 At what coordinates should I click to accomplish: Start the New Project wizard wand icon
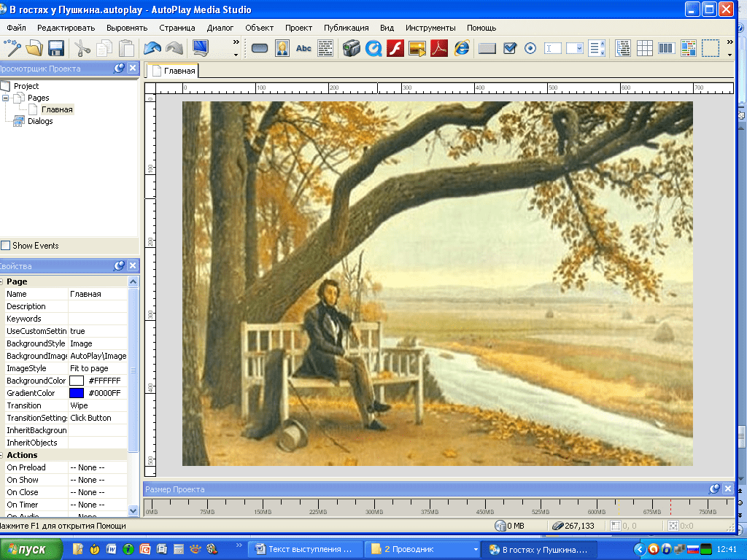(x=12, y=48)
